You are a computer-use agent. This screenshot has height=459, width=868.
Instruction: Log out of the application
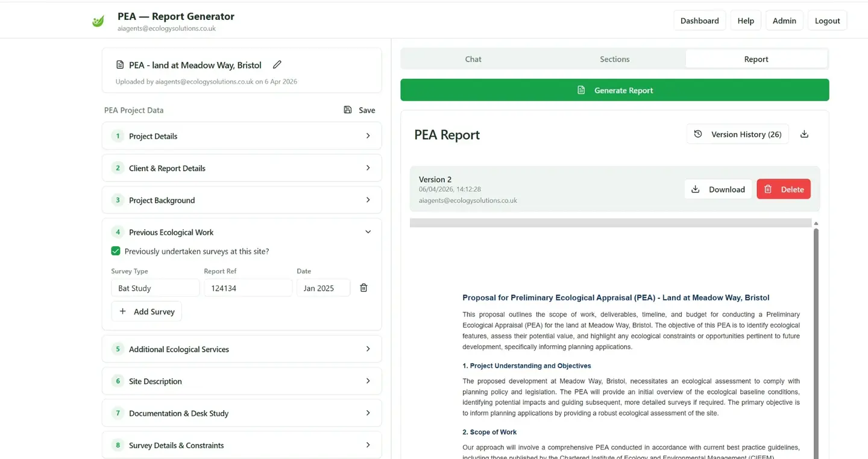tap(827, 21)
